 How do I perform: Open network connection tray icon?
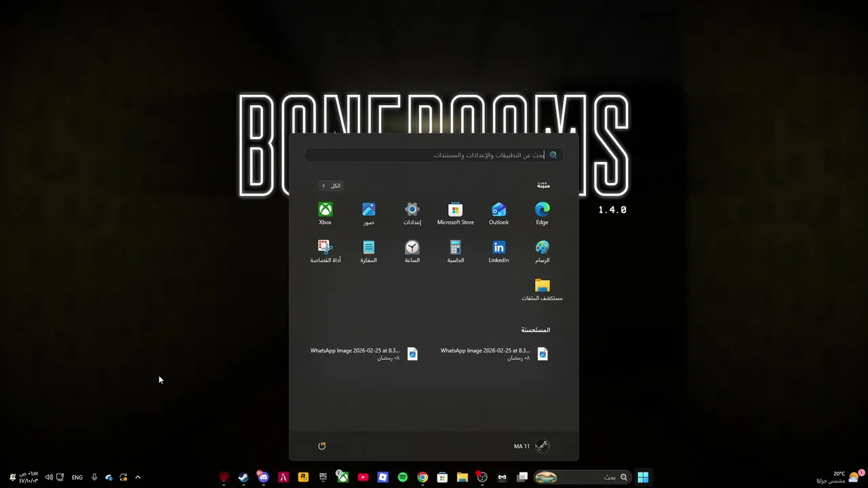pos(60,477)
